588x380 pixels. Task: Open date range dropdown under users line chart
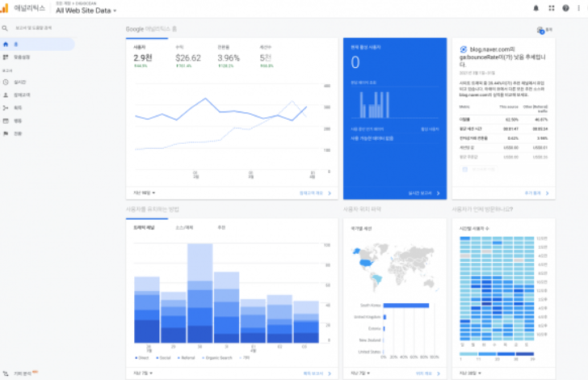145,193
